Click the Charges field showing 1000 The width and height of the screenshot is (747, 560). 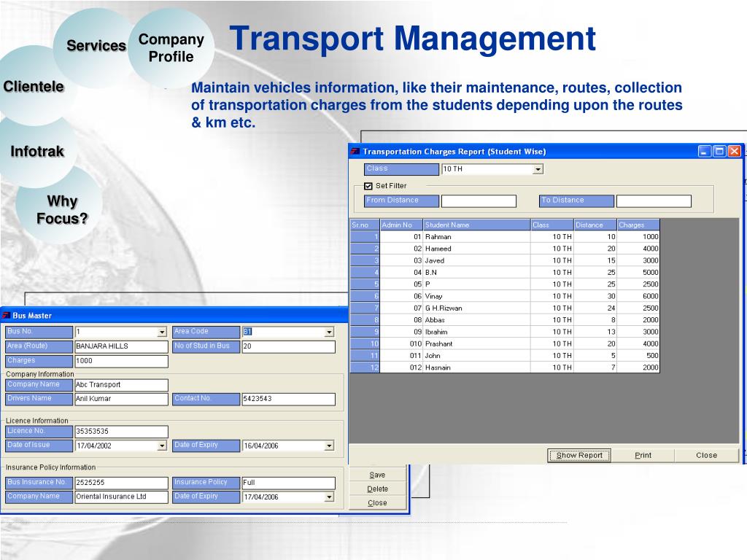(x=122, y=361)
